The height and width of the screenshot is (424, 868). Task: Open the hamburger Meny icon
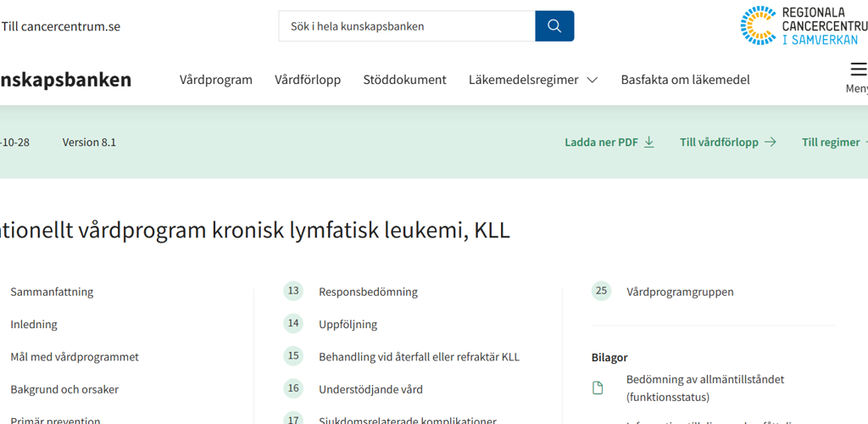point(858,70)
